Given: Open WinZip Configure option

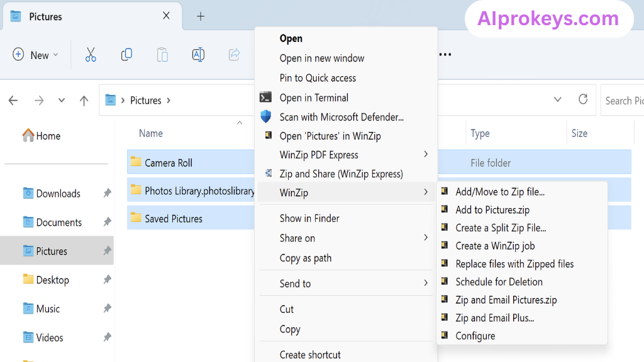Looking at the screenshot, I should [x=475, y=336].
